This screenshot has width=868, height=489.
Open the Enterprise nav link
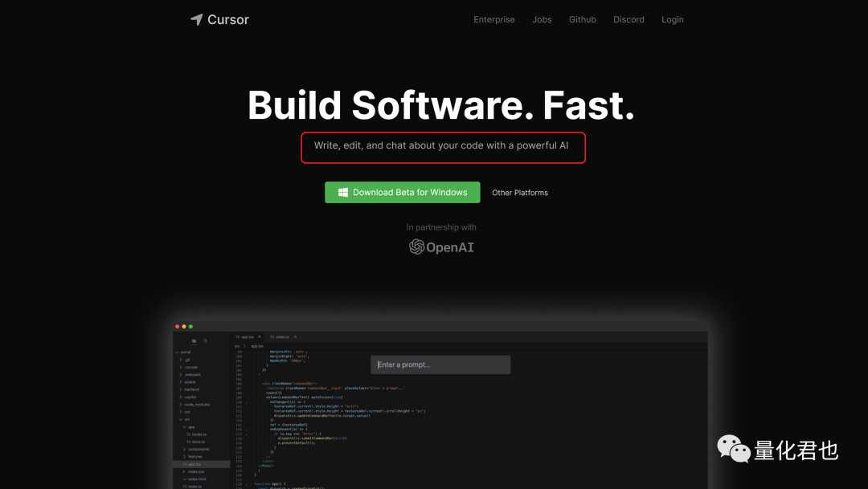(493, 19)
